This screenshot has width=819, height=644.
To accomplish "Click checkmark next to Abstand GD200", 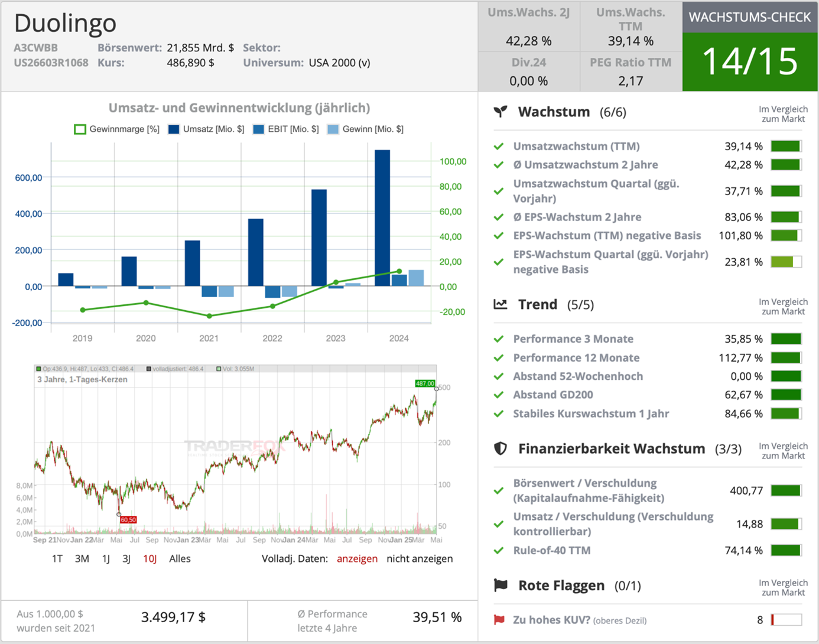I will (499, 395).
